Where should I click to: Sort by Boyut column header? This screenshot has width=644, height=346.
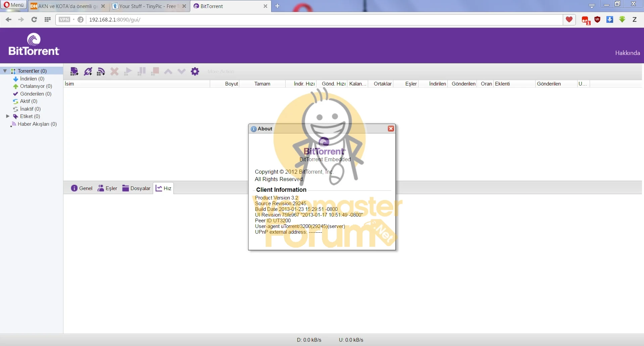click(225, 84)
